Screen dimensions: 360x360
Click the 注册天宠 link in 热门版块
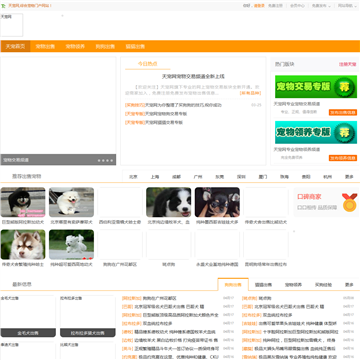pos(348,64)
